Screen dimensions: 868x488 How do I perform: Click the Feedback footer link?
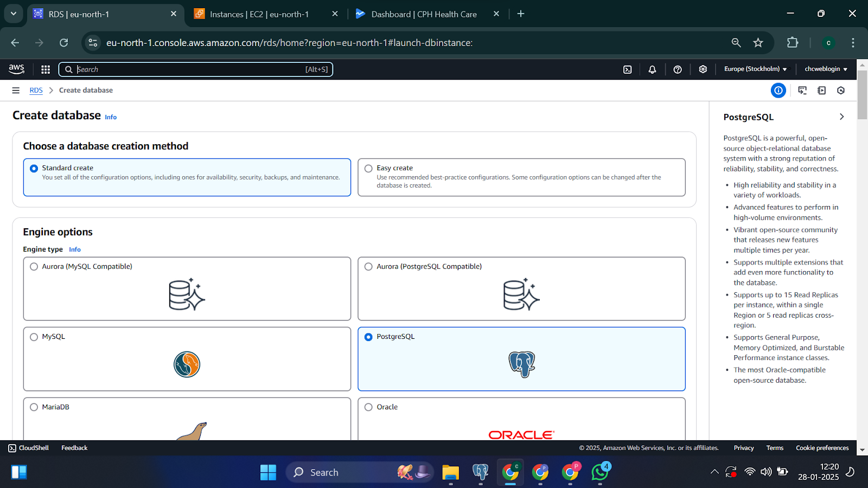click(x=74, y=448)
